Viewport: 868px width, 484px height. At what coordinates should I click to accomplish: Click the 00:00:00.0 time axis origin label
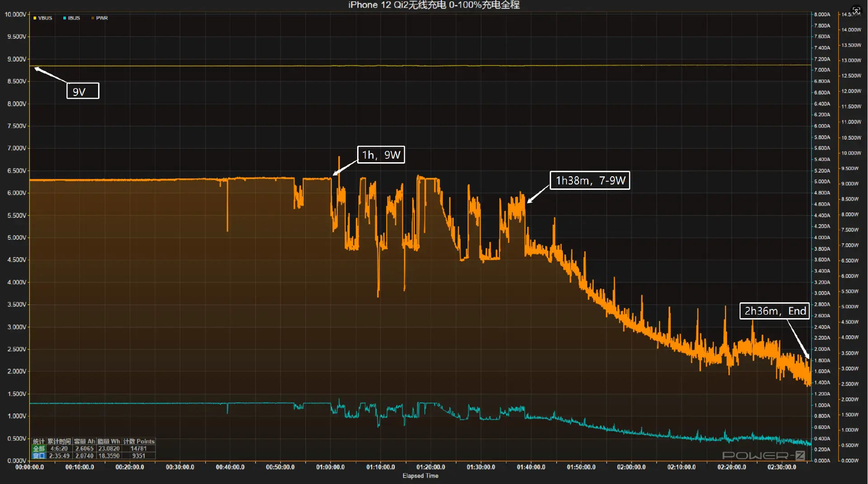tap(29, 467)
